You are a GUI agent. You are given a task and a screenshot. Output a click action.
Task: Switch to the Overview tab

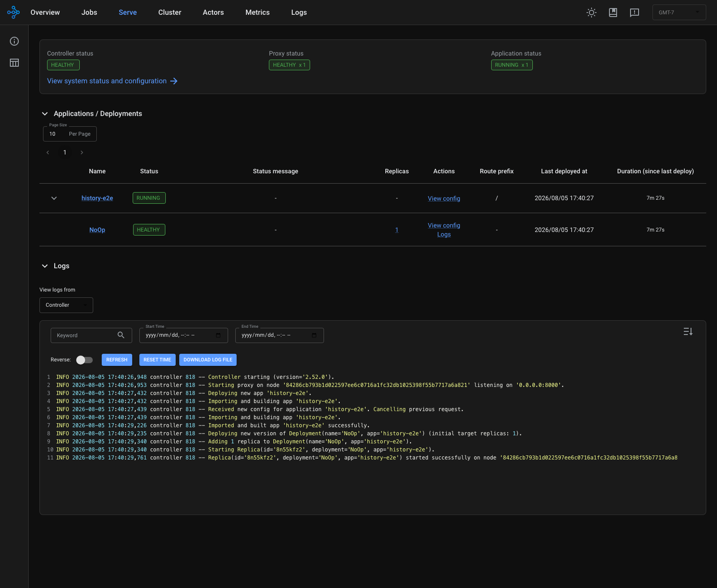[45, 13]
